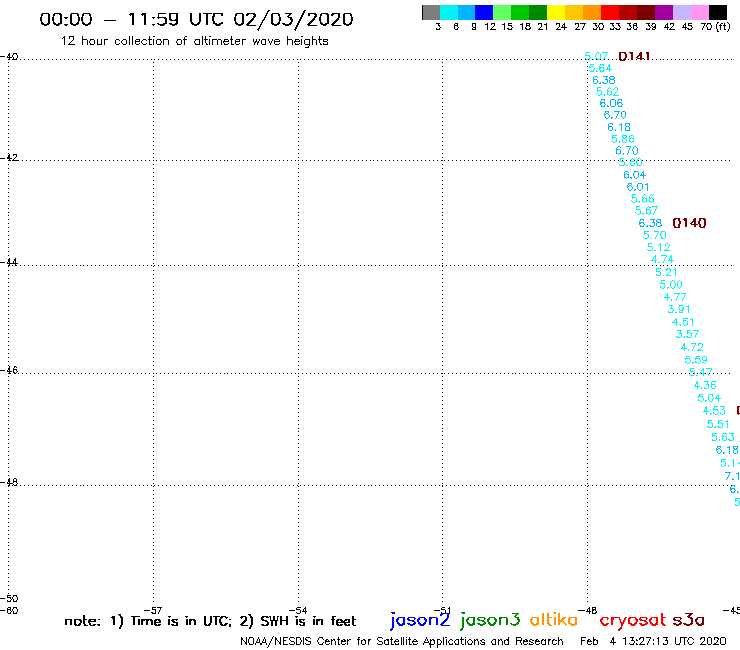Click the 5.62 wave height value
This screenshot has width=740, height=650.
point(607,92)
